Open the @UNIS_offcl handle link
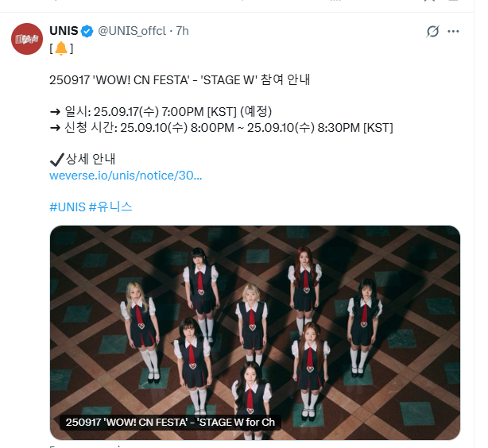The width and height of the screenshot is (488, 448). [132, 31]
